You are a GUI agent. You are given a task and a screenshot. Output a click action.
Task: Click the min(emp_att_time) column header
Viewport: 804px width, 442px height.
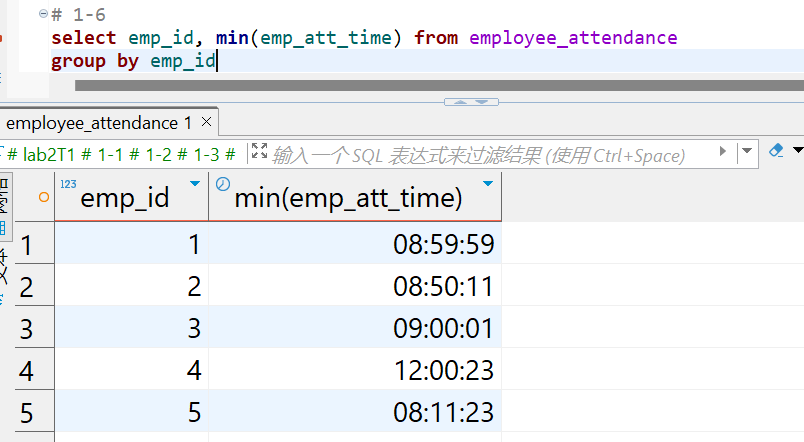pos(348,198)
